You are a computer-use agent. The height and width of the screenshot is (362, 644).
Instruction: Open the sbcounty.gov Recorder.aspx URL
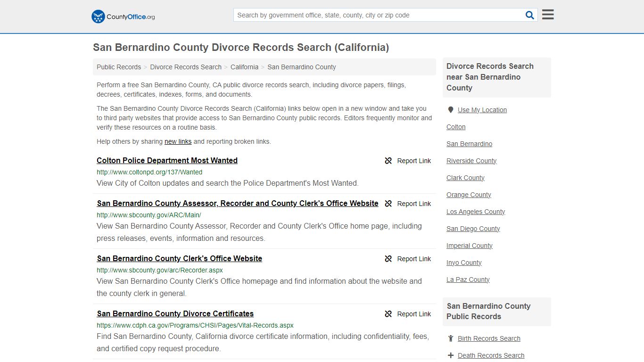coord(160,270)
